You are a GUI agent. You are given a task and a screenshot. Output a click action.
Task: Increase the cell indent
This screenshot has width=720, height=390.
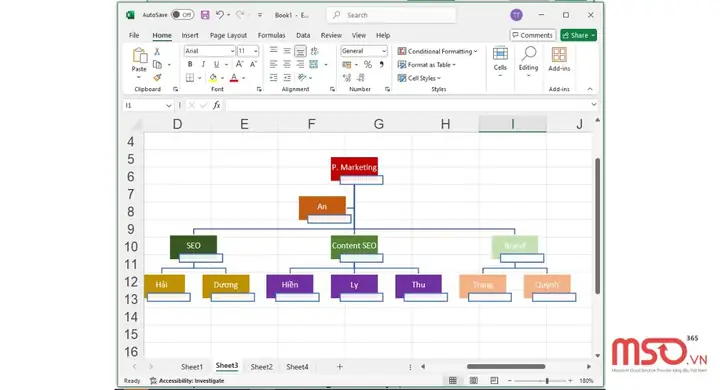point(287,78)
